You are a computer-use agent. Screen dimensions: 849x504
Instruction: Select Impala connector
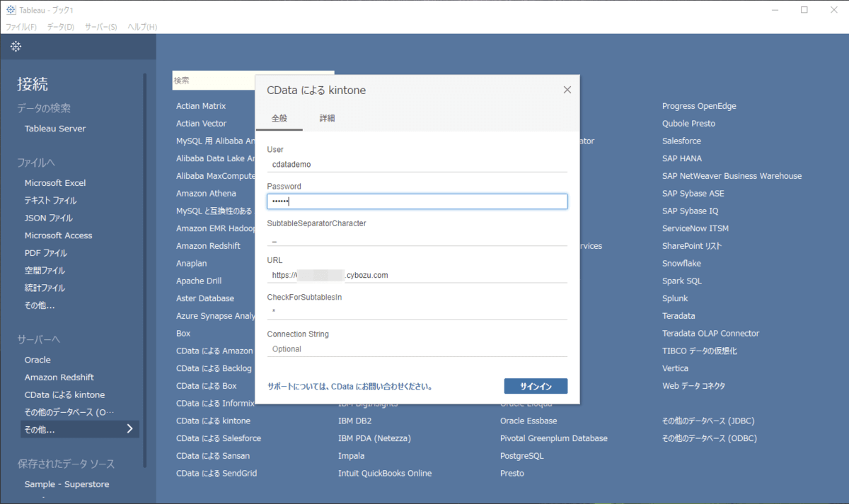(352, 456)
